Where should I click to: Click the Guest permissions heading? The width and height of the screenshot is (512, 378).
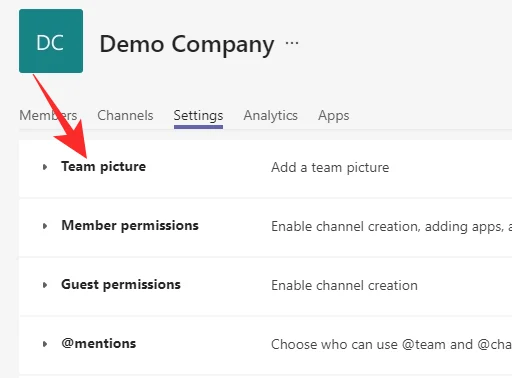[121, 285]
